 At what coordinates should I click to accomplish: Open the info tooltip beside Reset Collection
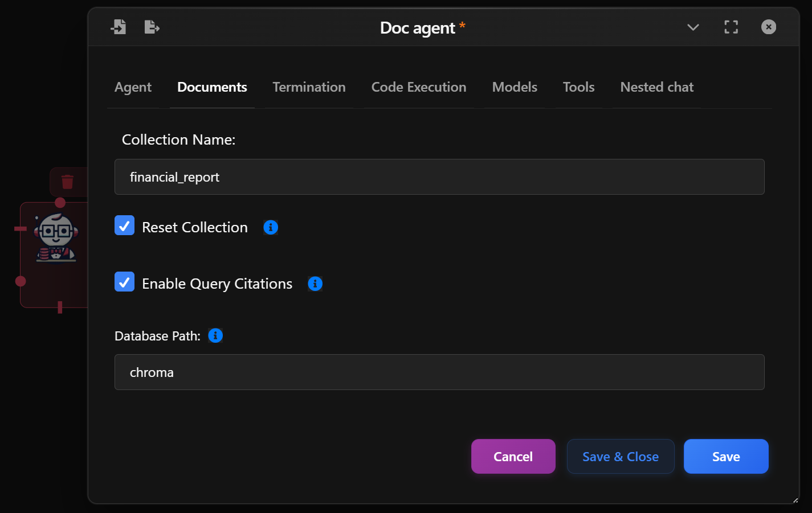tap(271, 227)
